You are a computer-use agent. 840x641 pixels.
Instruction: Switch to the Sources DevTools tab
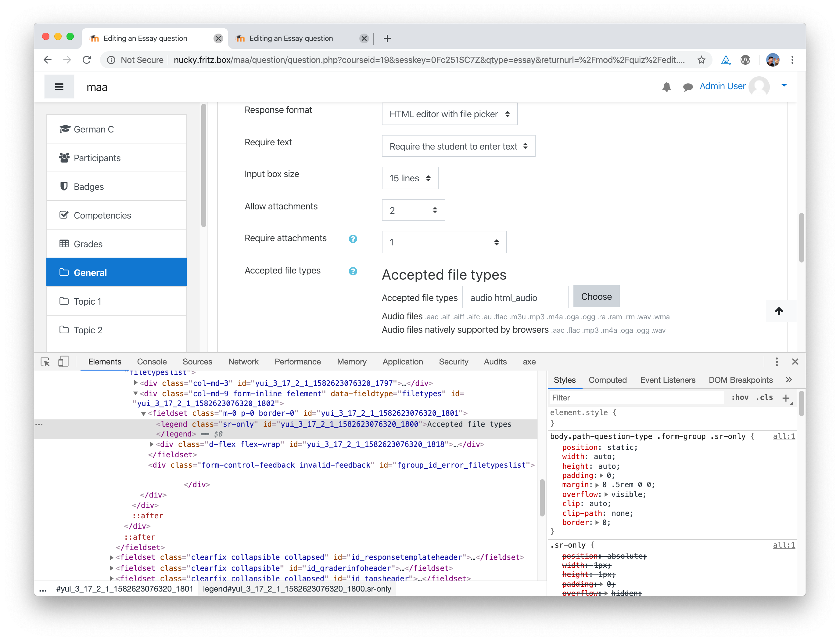click(197, 362)
